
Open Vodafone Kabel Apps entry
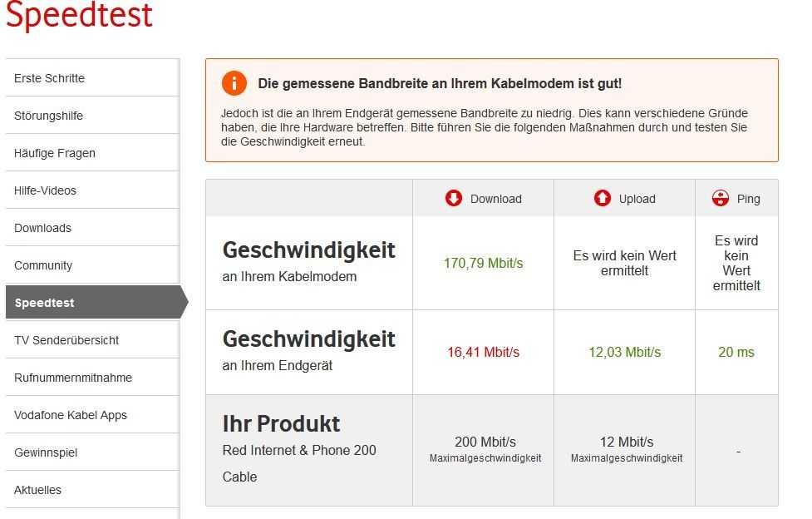coord(92,415)
